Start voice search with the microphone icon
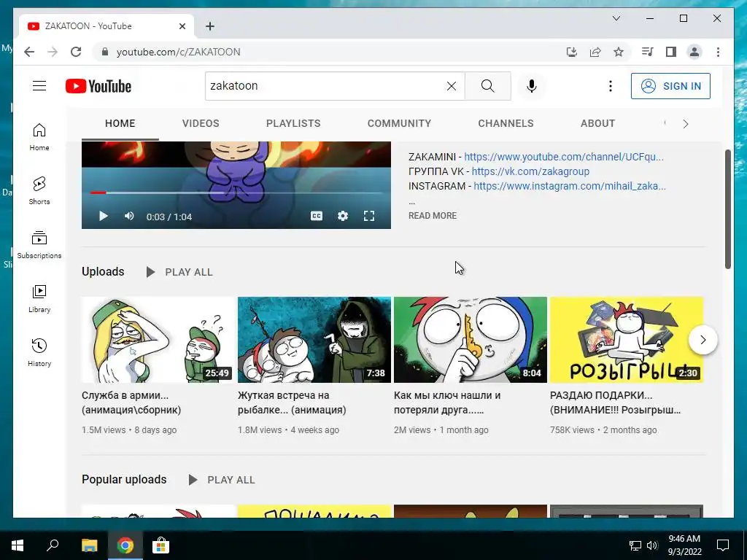This screenshot has height=560, width=747. (x=532, y=86)
